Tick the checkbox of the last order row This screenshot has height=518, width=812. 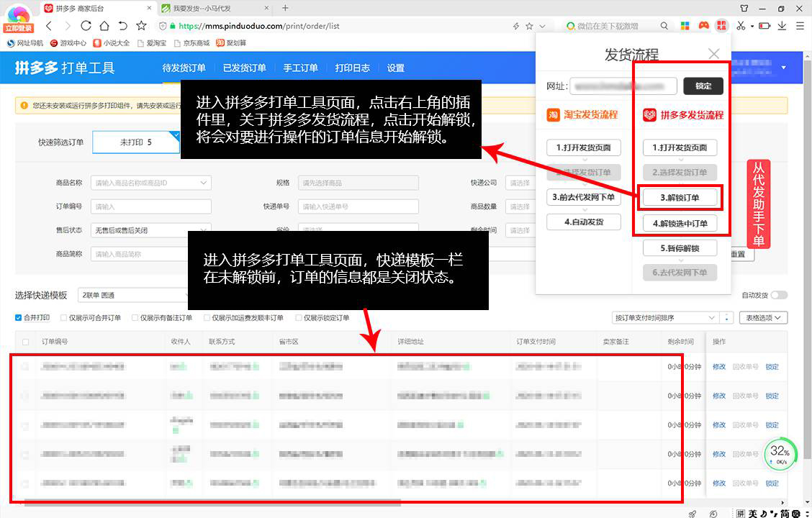click(25, 483)
